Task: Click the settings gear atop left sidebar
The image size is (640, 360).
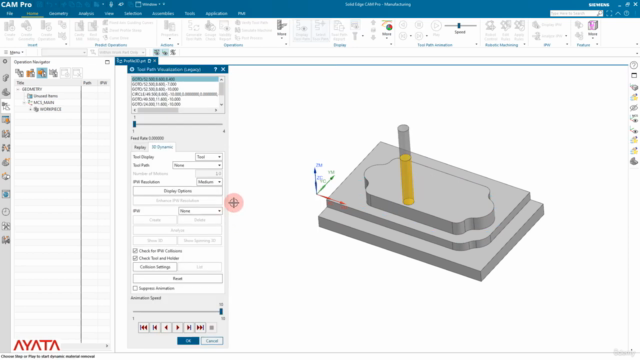Action: tap(5, 62)
